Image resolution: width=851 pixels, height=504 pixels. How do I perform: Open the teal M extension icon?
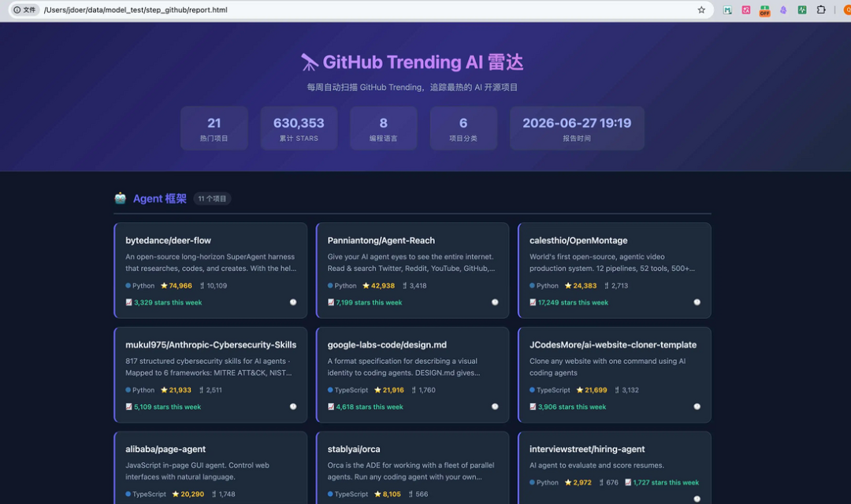click(727, 9)
